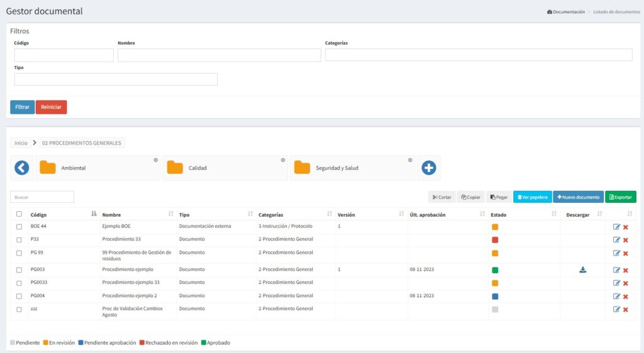The image size is (644, 353).
Task: Open the Calidad folder
Action: [225, 168]
